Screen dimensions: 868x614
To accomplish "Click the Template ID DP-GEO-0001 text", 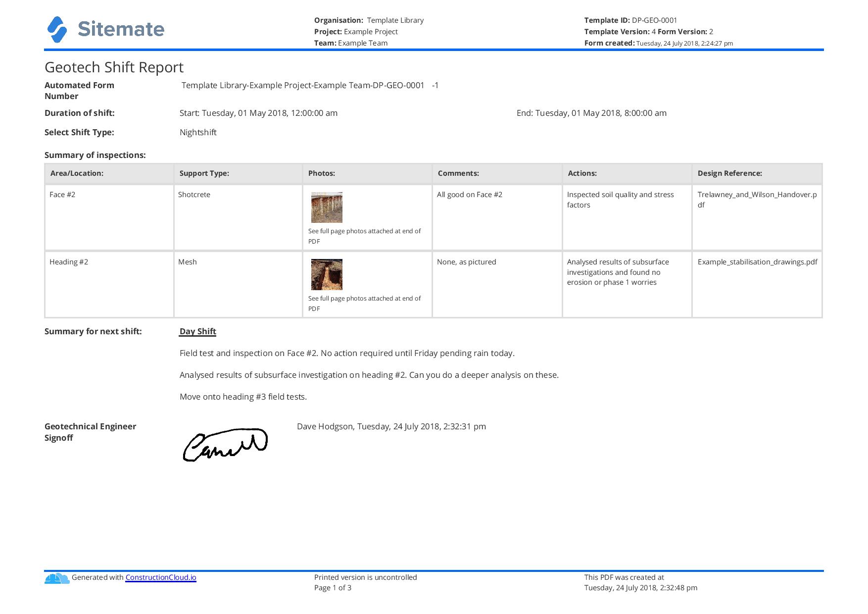I will [630, 20].
